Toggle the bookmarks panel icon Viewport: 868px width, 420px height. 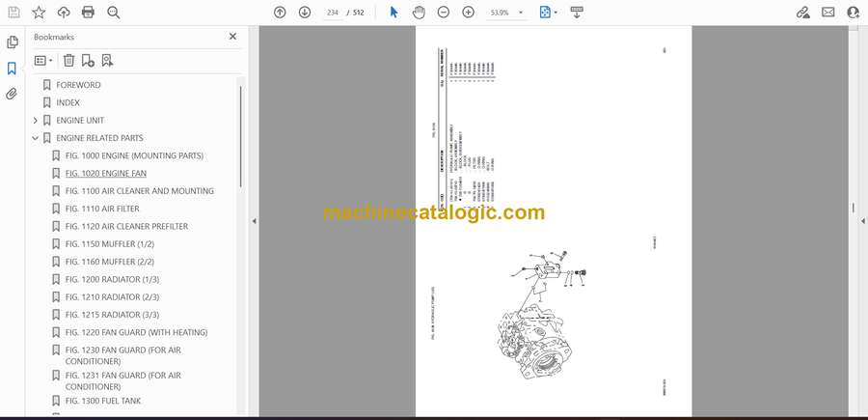pyautogui.click(x=12, y=69)
